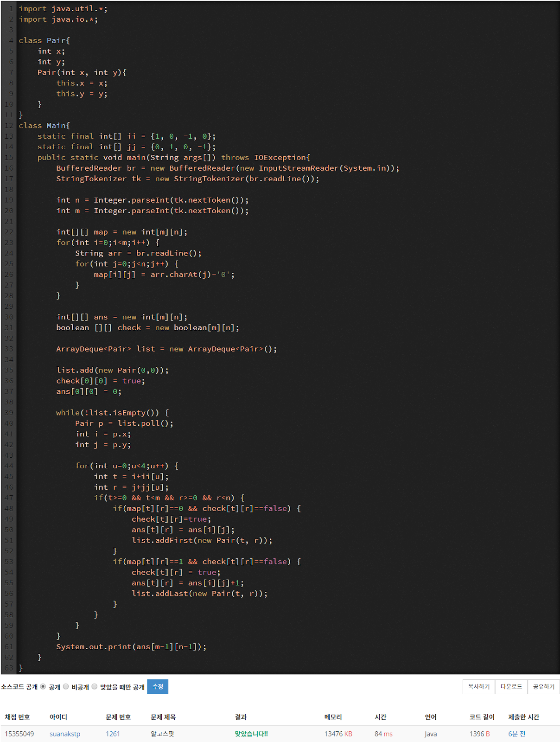This screenshot has width=560, height=742.
Task: Click the 'int m = Integer.parseInt' line
Action: 153,211
